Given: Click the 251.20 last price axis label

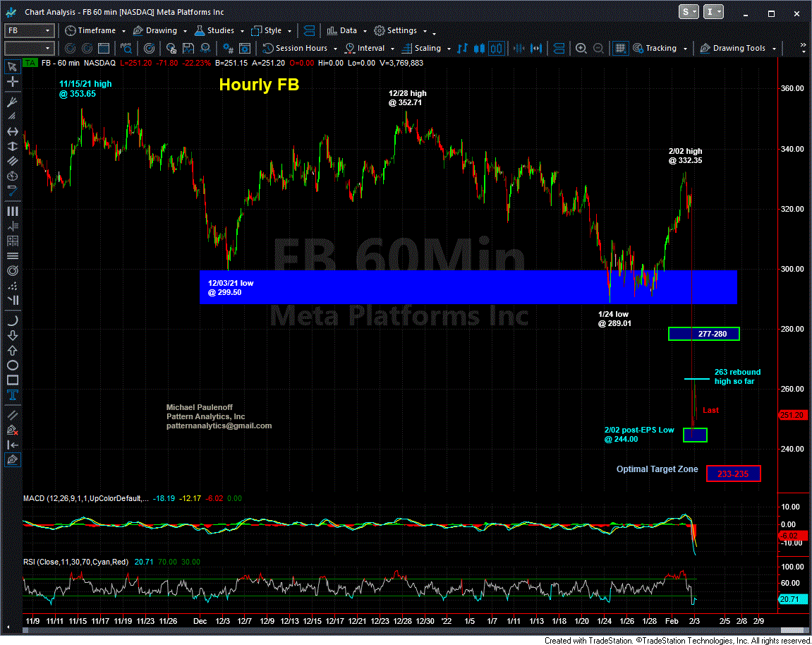Looking at the screenshot, I should click(x=792, y=415).
